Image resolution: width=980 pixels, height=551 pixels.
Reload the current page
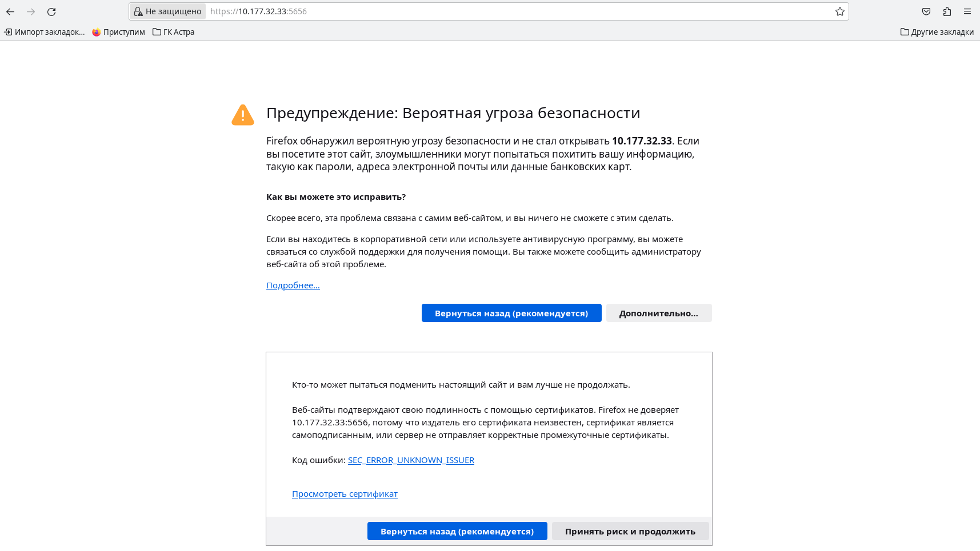pyautogui.click(x=51, y=11)
